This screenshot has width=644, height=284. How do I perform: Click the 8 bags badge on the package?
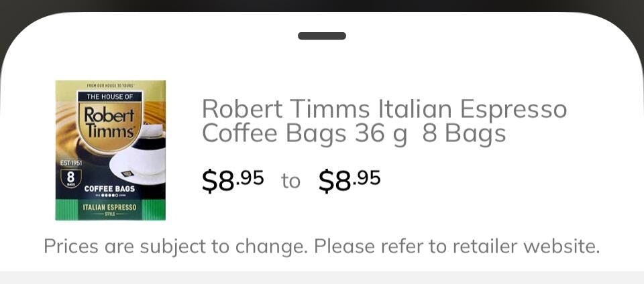[x=70, y=177]
